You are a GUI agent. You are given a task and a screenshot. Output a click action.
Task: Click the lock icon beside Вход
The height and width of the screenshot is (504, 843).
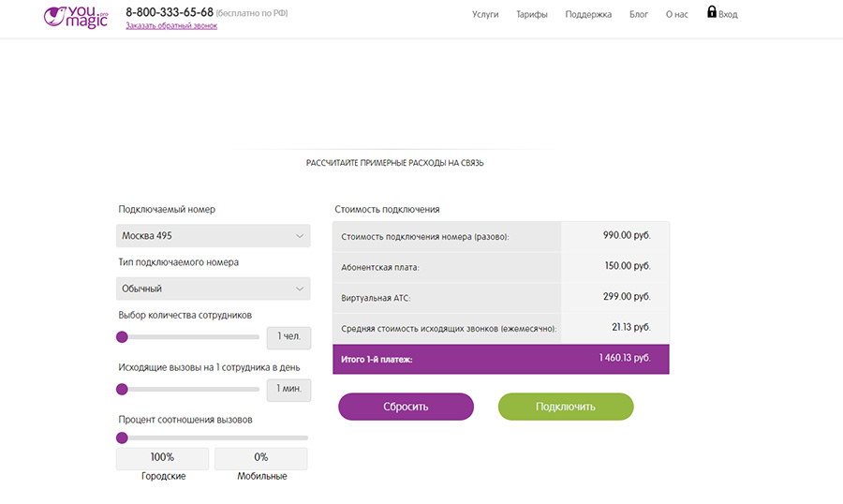[x=712, y=12]
